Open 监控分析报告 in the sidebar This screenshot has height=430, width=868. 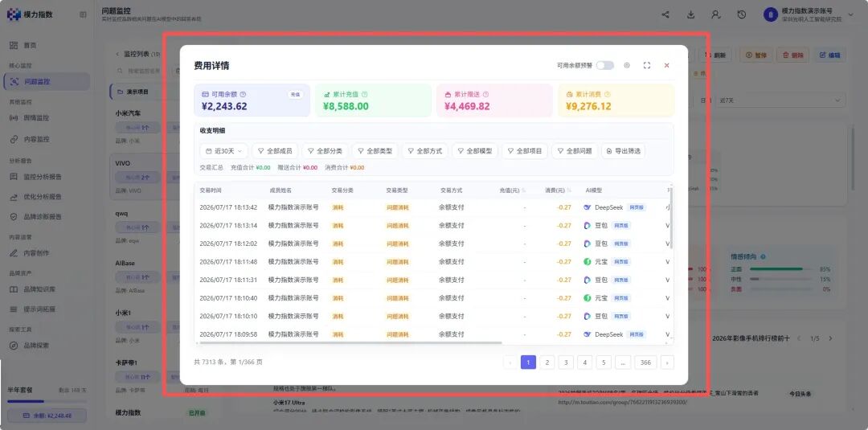36,177
